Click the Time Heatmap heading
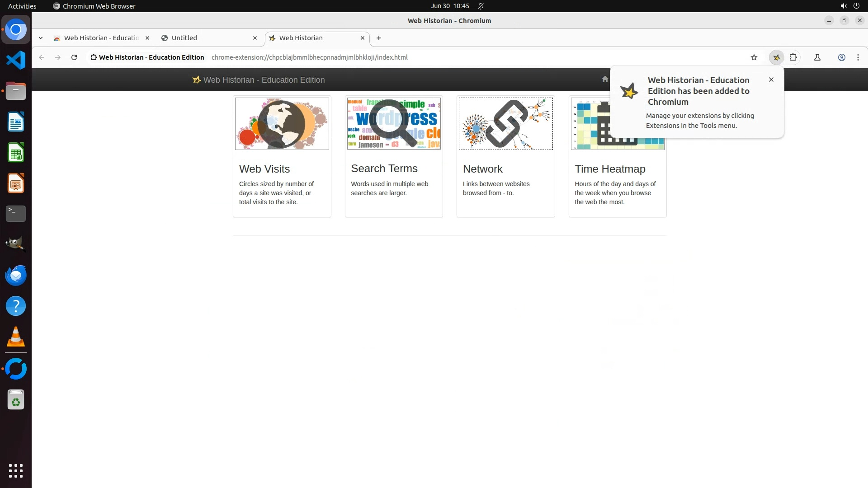The height and width of the screenshot is (488, 868). pyautogui.click(x=610, y=169)
